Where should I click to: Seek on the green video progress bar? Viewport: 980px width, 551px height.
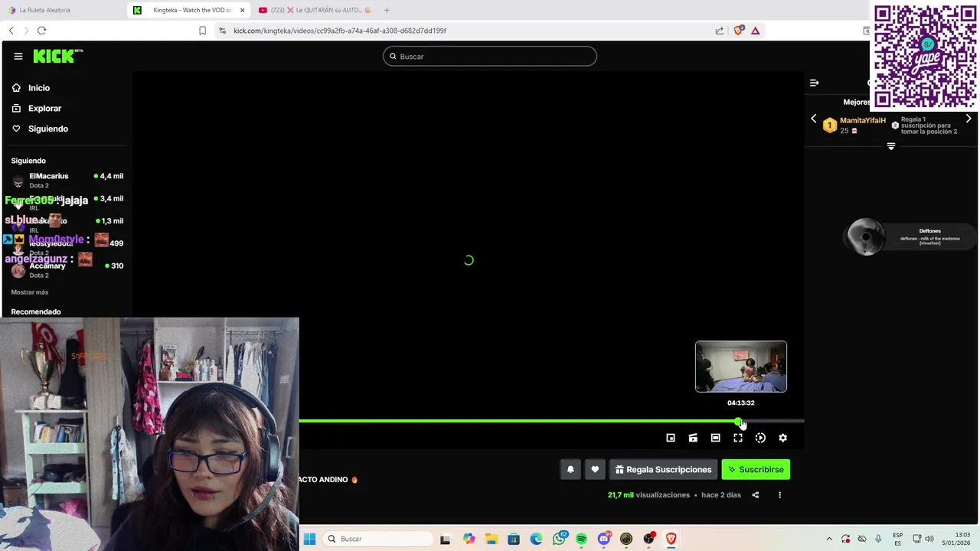click(x=551, y=421)
